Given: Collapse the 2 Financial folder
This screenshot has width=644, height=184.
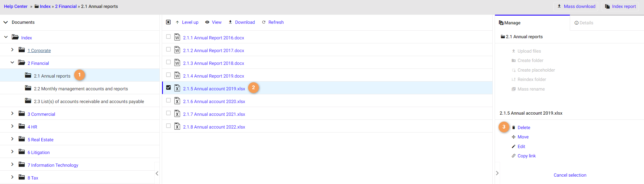Looking at the screenshot, I should tap(12, 63).
